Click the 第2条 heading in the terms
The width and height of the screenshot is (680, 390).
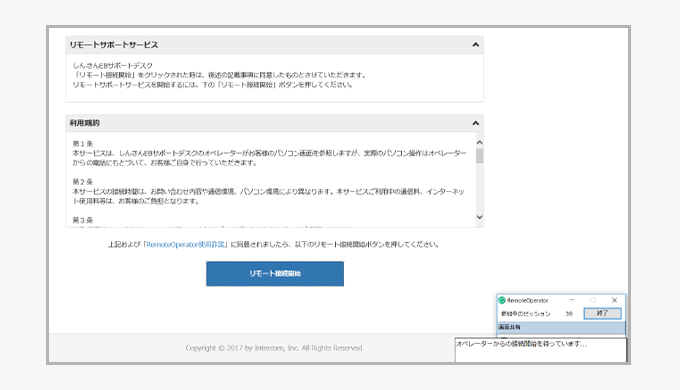click(x=83, y=182)
